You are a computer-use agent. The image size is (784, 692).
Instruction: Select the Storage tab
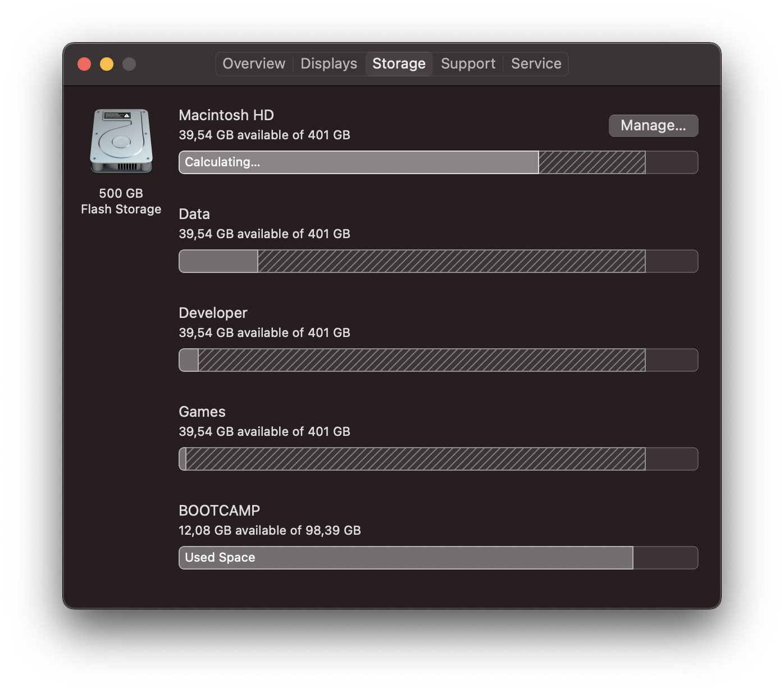(399, 63)
